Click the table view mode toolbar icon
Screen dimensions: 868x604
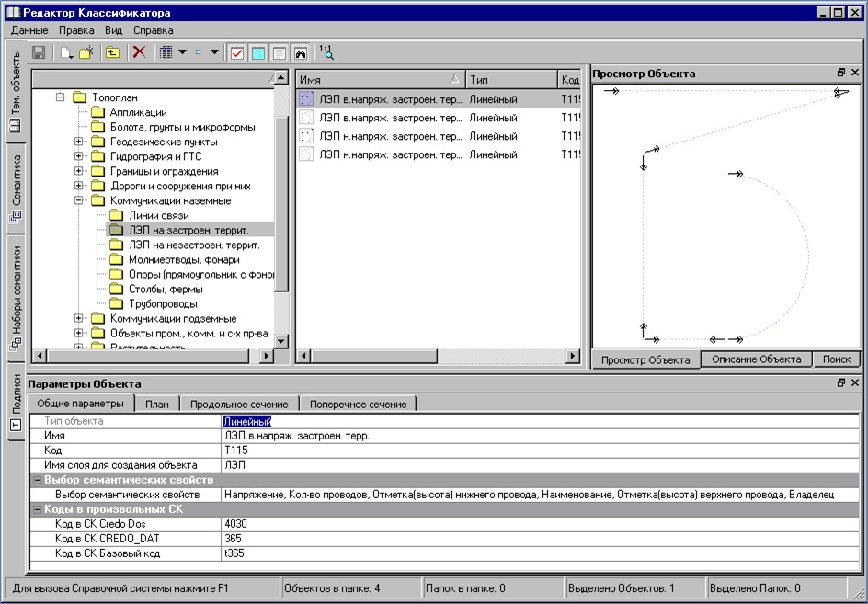tap(166, 52)
